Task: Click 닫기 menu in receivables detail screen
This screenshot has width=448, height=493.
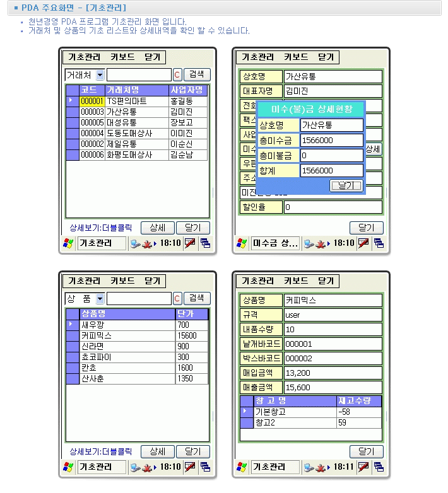Action: point(326,57)
